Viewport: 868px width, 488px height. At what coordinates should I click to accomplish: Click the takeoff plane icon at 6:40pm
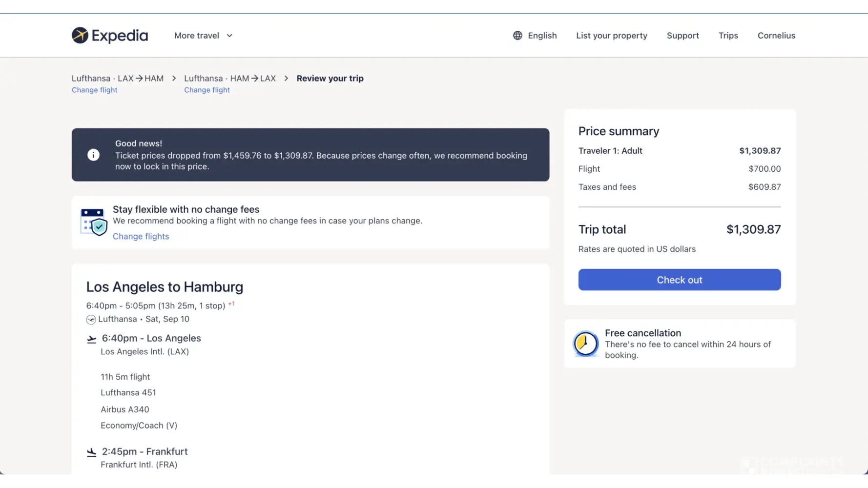pyautogui.click(x=91, y=339)
